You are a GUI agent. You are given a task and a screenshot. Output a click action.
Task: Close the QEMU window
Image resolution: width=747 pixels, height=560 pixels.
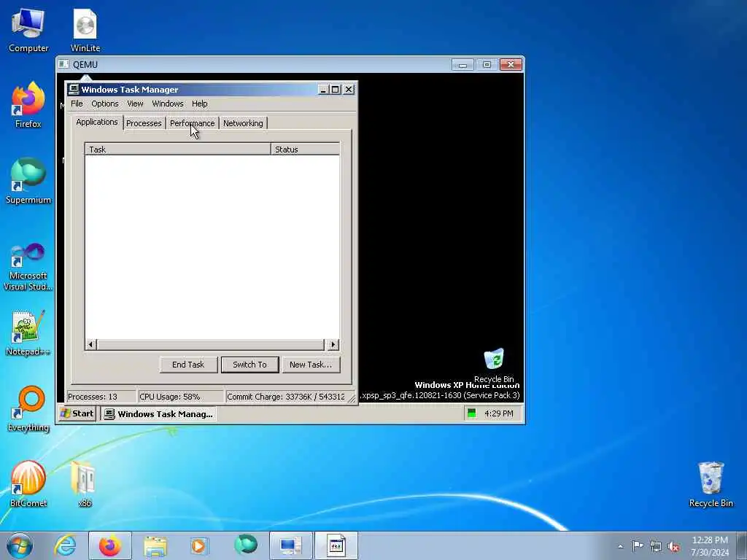(511, 64)
